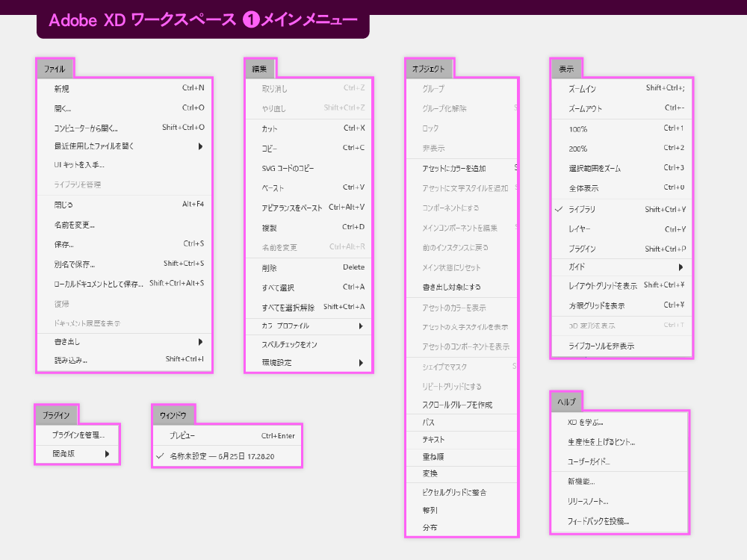The height and width of the screenshot is (560, 747).
Task: Select ピクセルグリッドに整合 in Object menu
Action: 462,492
